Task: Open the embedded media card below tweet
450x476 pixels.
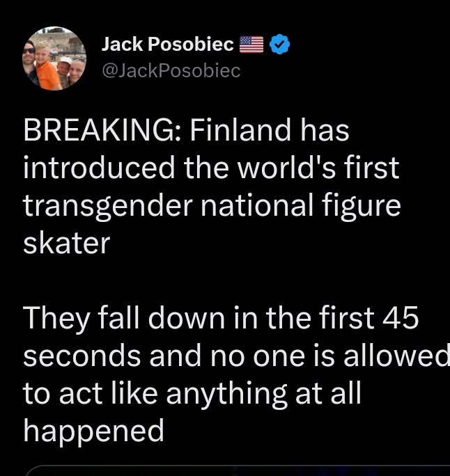Action: click(237, 470)
